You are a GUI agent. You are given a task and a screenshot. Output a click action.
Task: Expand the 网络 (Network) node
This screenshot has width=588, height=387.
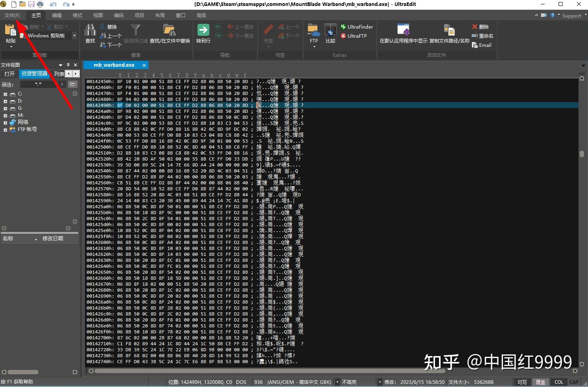(x=5, y=123)
